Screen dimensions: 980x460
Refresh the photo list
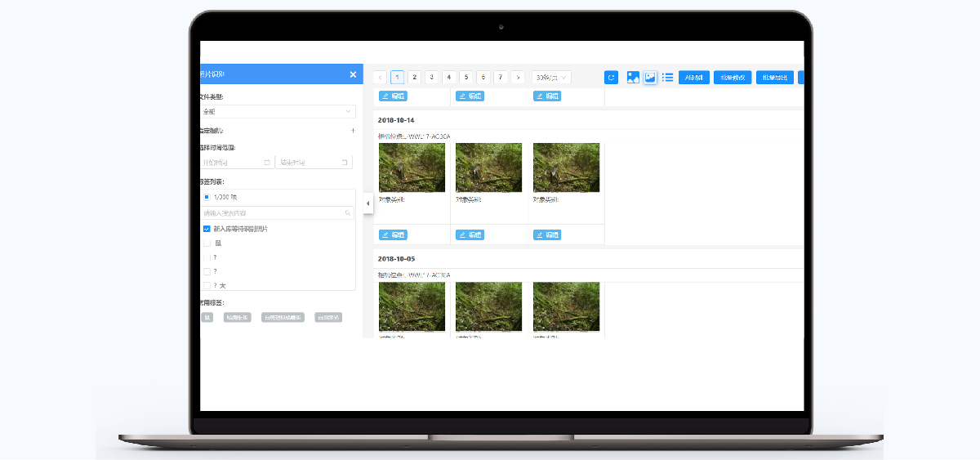click(x=611, y=78)
